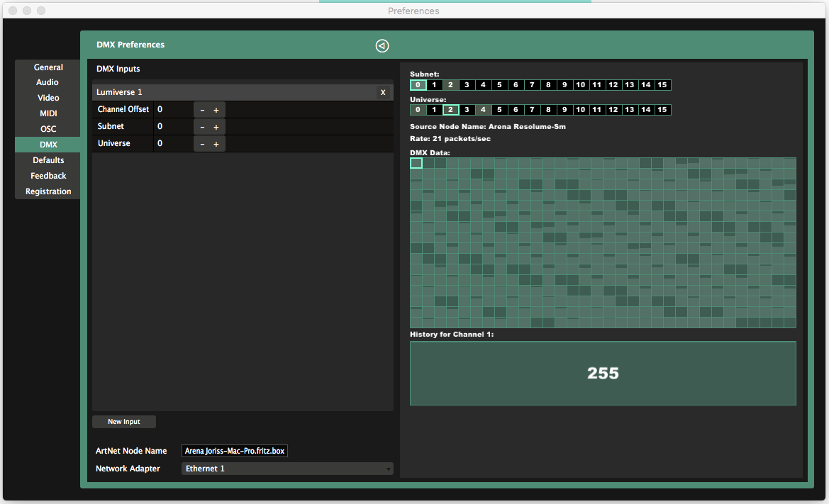829x504 pixels.
Task: Remove Lumiverse 1 with the X button
Action: 383,92
